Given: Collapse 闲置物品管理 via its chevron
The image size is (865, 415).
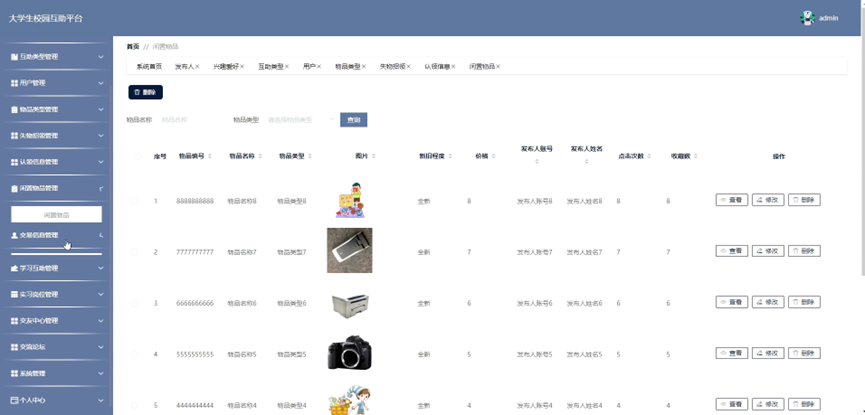Looking at the screenshot, I should [x=101, y=189].
